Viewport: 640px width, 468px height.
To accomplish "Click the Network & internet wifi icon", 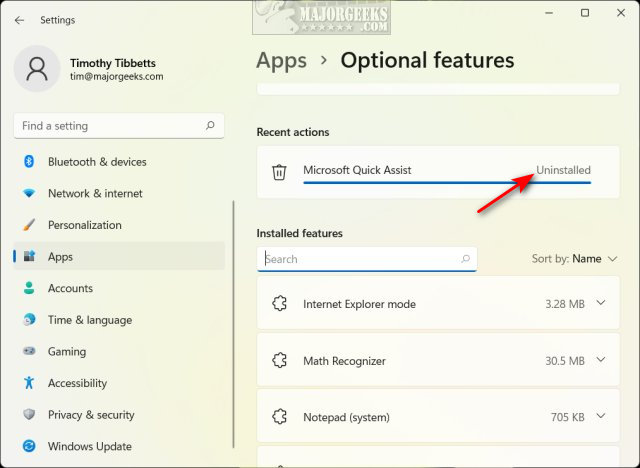I will pos(29,193).
